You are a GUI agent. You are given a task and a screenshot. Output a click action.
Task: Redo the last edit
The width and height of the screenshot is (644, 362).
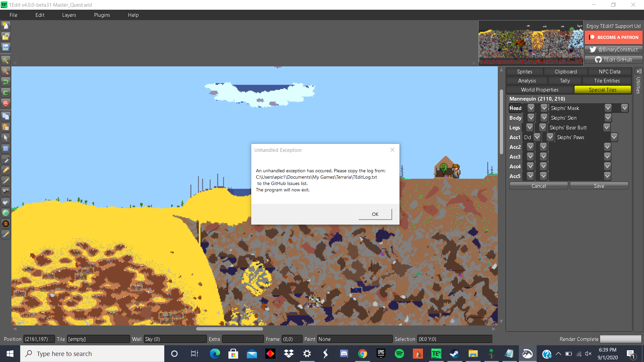tap(5, 93)
